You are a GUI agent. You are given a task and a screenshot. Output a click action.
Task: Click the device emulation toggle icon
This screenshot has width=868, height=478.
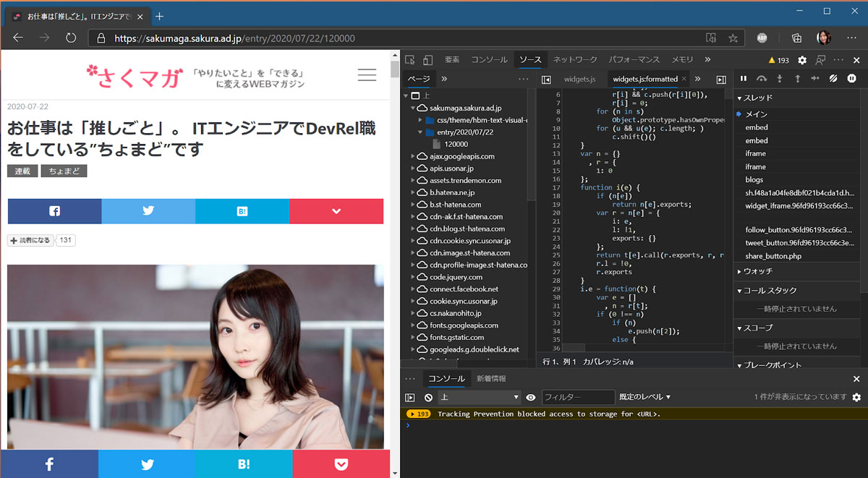427,59
